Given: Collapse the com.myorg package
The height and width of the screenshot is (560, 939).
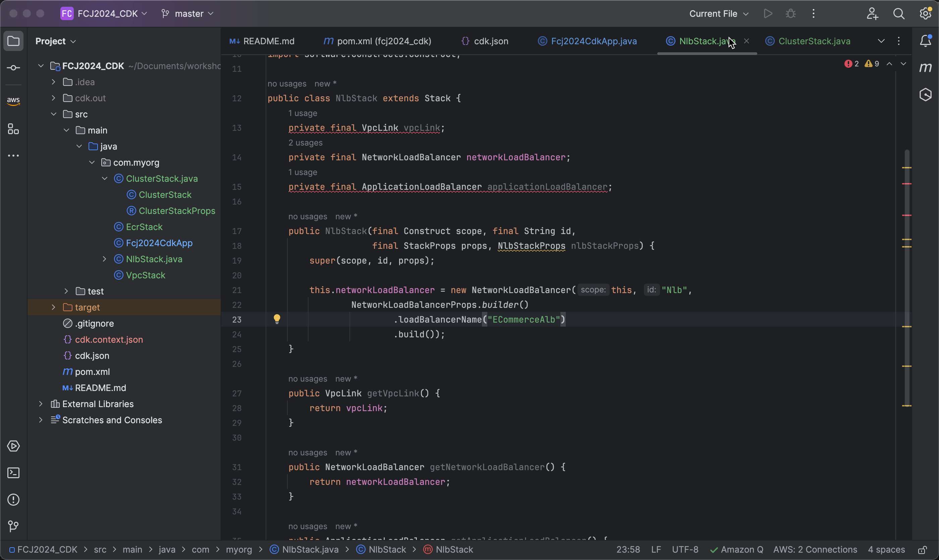Looking at the screenshot, I should tap(92, 163).
